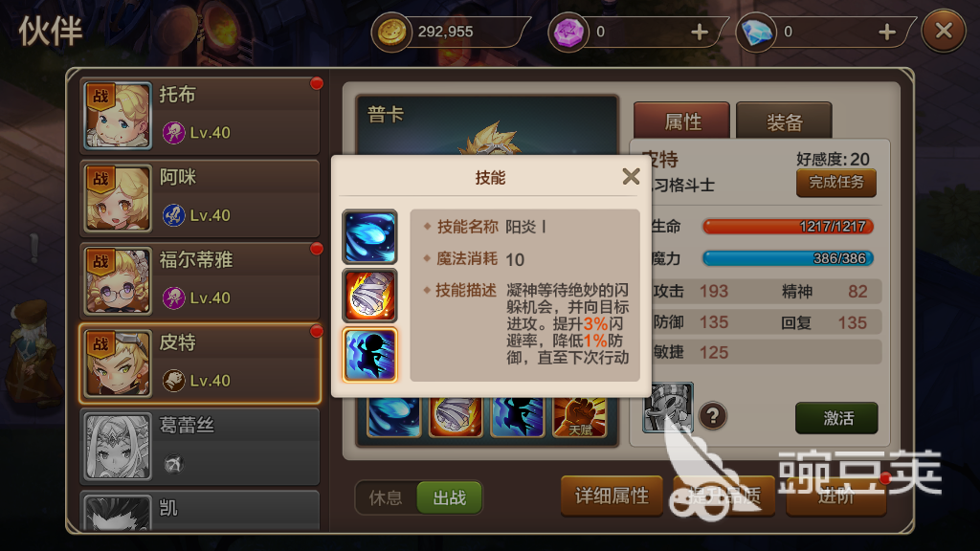Select the blue comet skill icon in popup
The width and height of the screenshot is (980, 551).
coord(369,237)
